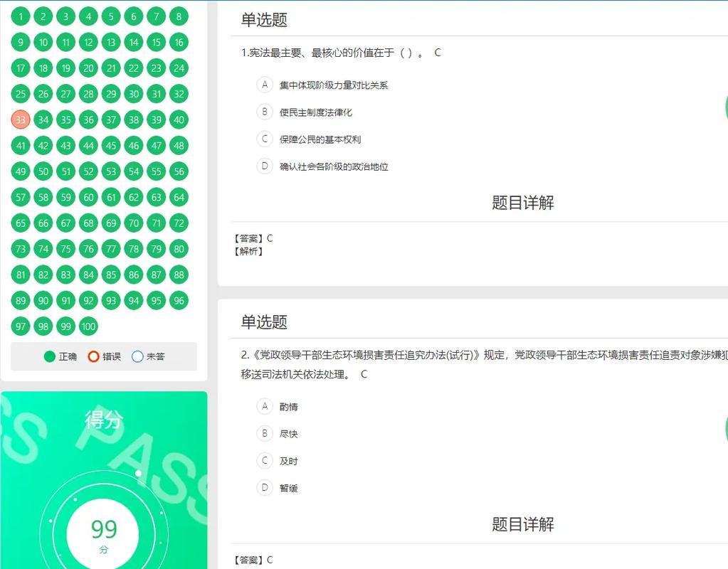Jump to question 96
Image resolution: width=728 pixels, height=569 pixels.
[179, 301]
